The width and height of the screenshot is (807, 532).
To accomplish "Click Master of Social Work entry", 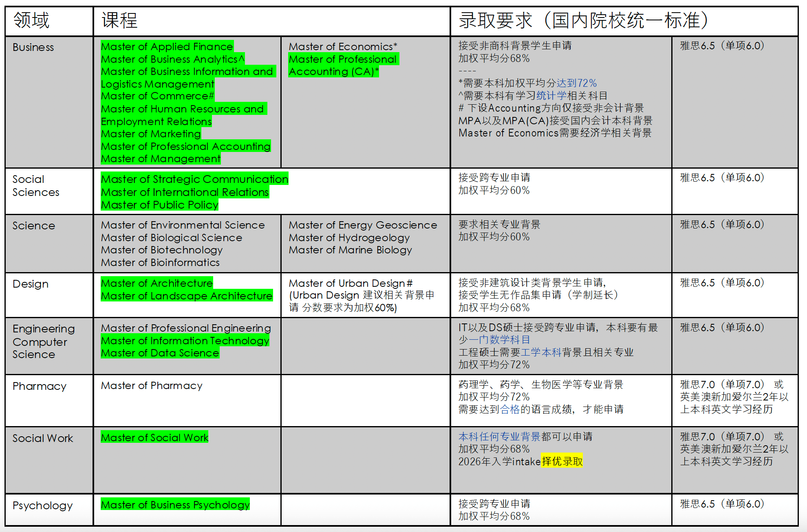I will coord(154,437).
